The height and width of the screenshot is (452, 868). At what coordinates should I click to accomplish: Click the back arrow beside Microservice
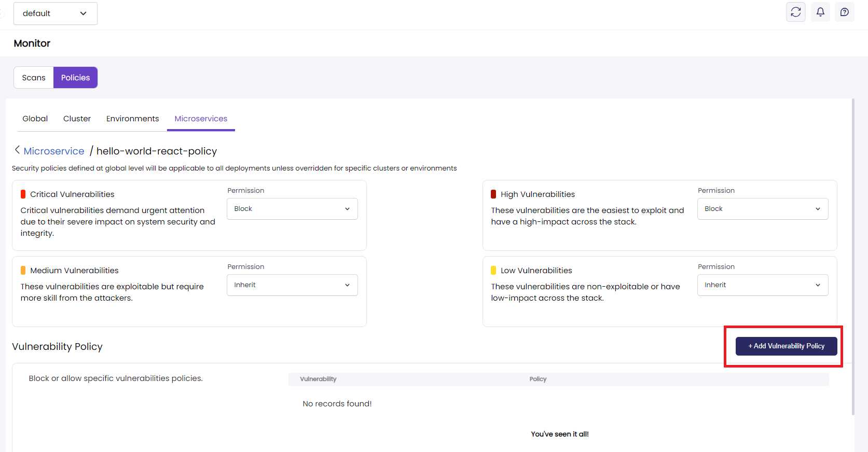17,150
